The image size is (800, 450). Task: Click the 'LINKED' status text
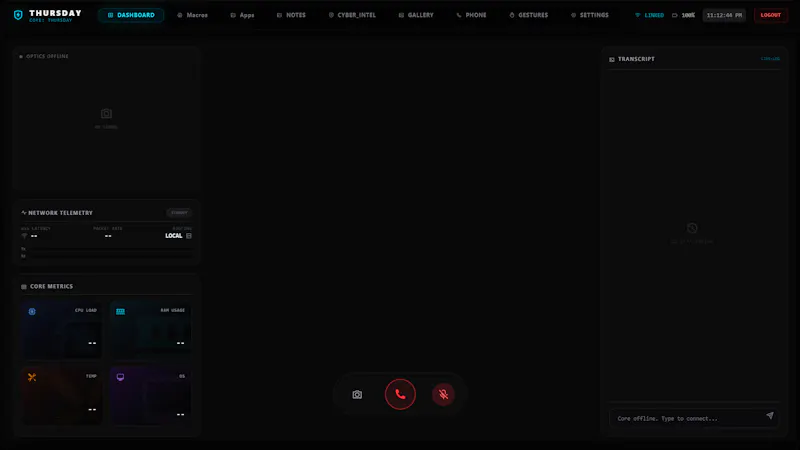[x=654, y=15]
